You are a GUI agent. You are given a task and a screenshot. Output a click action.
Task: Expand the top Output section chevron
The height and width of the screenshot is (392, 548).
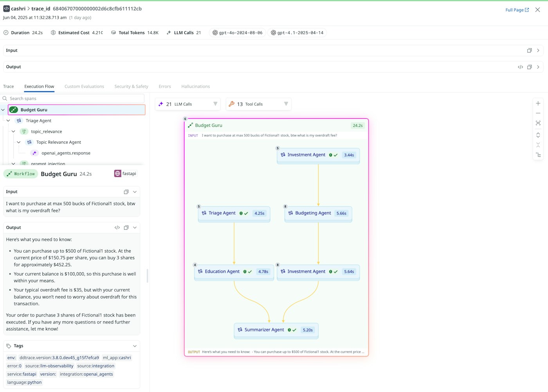[x=538, y=67]
